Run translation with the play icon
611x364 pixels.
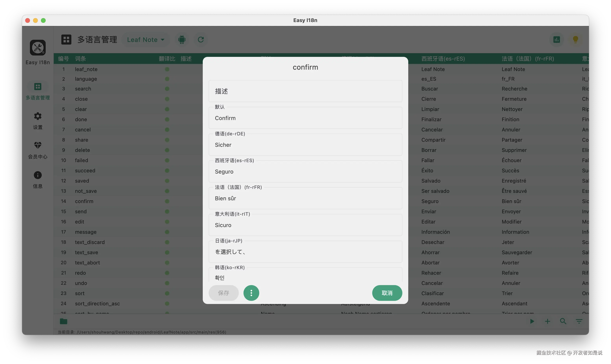532,321
